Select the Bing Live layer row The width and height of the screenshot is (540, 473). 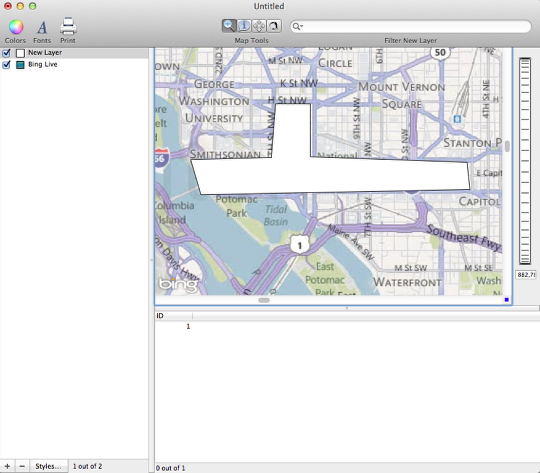[74, 64]
